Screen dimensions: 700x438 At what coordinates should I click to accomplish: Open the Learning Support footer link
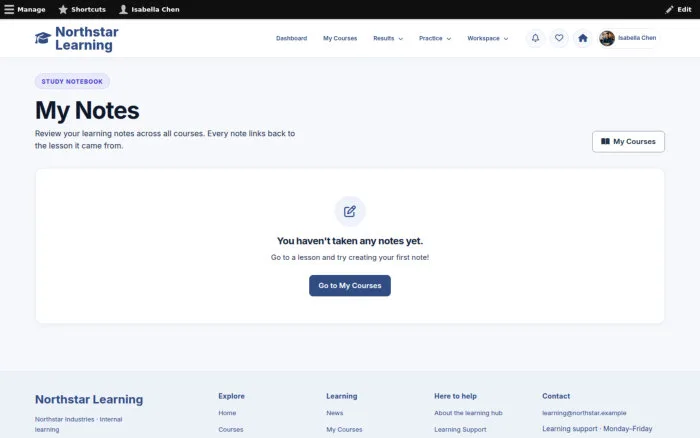coord(460,430)
